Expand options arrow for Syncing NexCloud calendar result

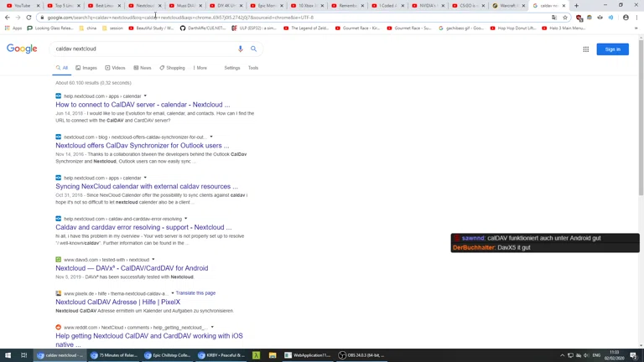coord(145,178)
